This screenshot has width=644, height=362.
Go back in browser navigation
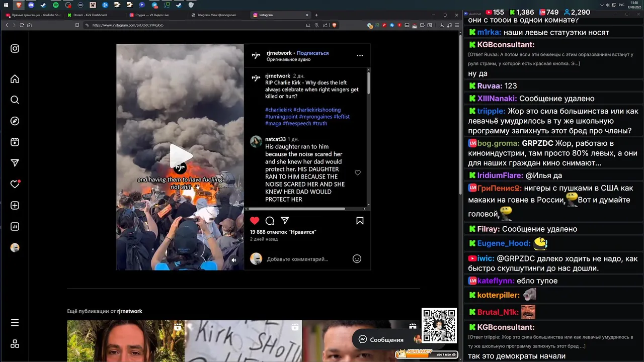point(7,25)
